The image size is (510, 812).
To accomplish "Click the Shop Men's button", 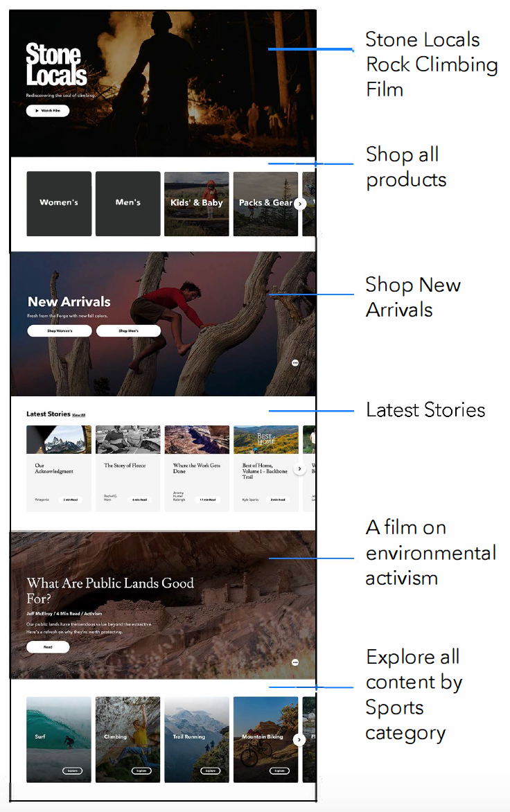I will pyautogui.click(x=128, y=331).
